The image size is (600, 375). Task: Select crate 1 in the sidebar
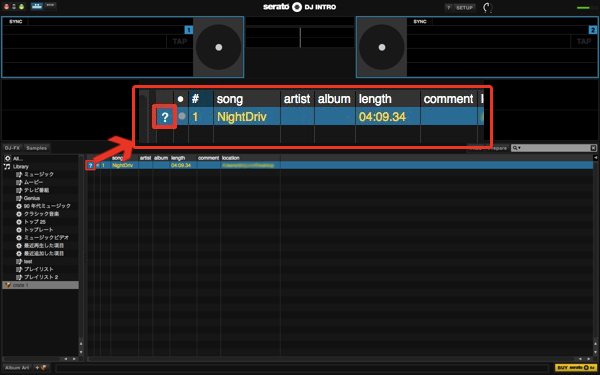pyautogui.click(x=40, y=285)
